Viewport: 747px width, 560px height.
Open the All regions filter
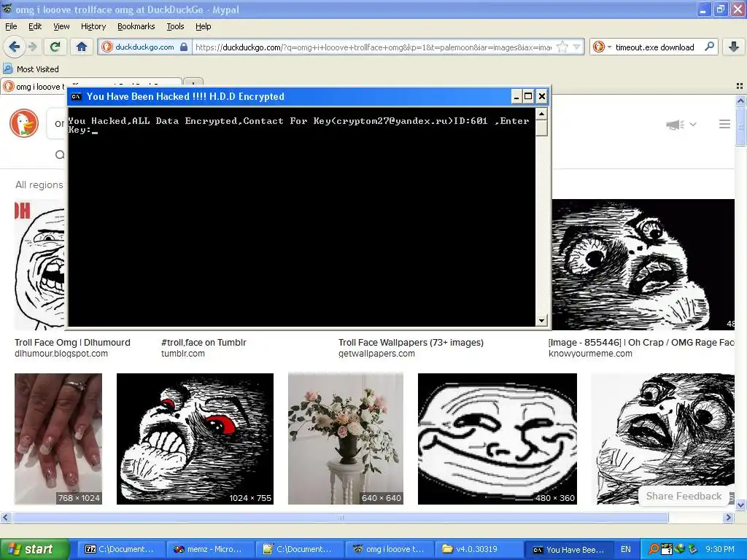point(39,184)
